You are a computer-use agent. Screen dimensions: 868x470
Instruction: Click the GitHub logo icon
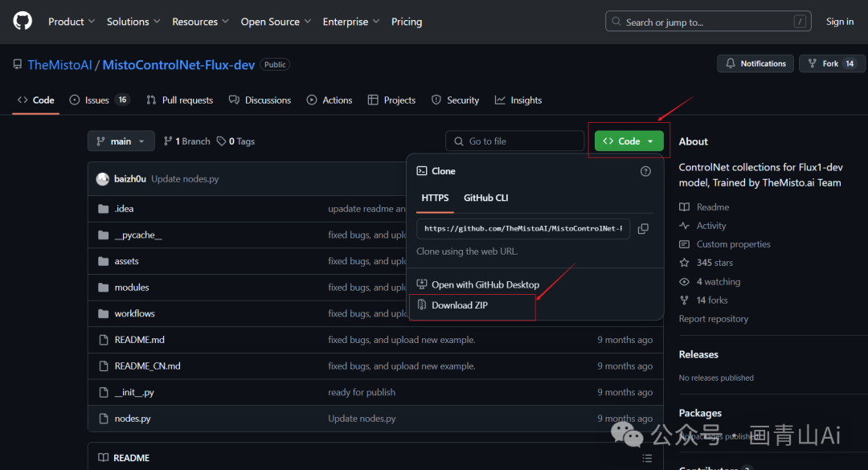coord(23,22)
